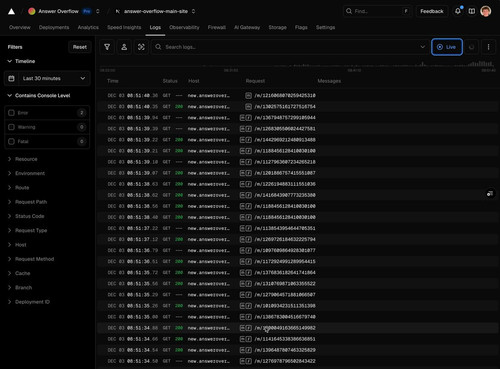Click the middleware icon on the 08:51:39.94 row

(x=242, y=118)
